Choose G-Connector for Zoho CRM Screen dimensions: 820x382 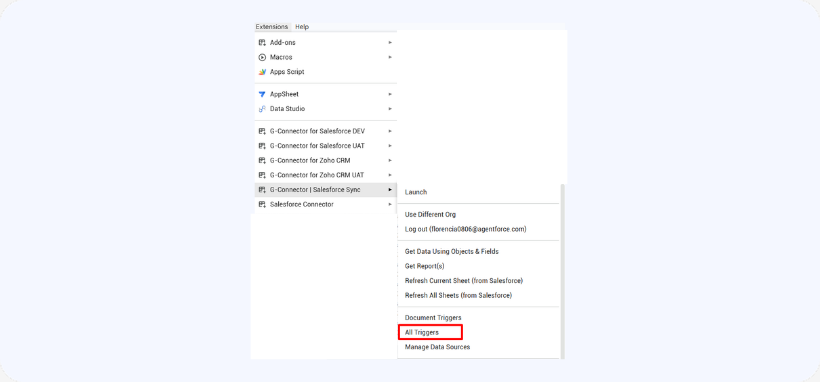click(326, 161)
